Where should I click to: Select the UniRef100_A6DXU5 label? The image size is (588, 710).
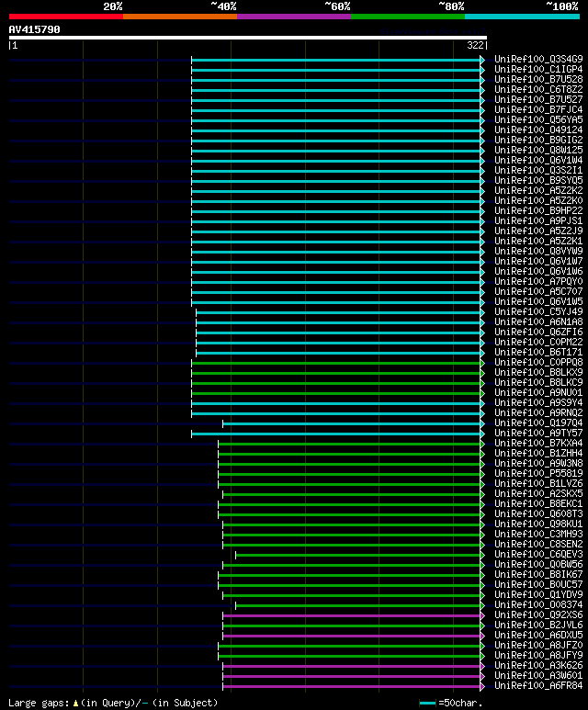pos(538,635)
